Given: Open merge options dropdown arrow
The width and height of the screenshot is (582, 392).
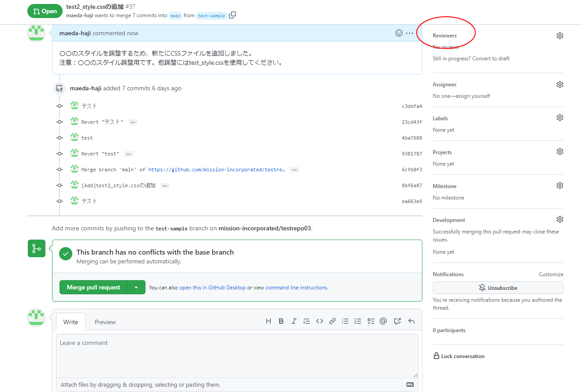Looking at the screenshot, I should tap(136, 288).
